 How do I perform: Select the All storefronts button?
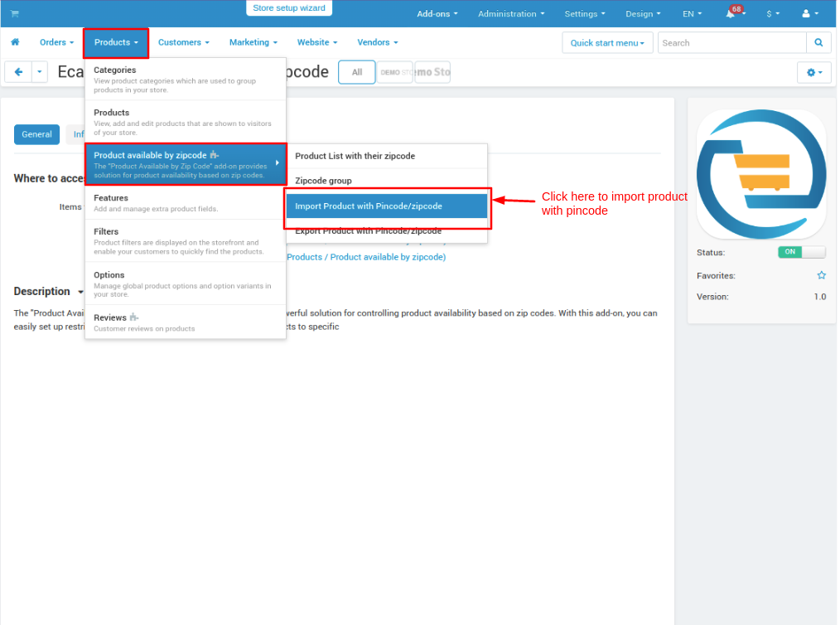point(357,72)
